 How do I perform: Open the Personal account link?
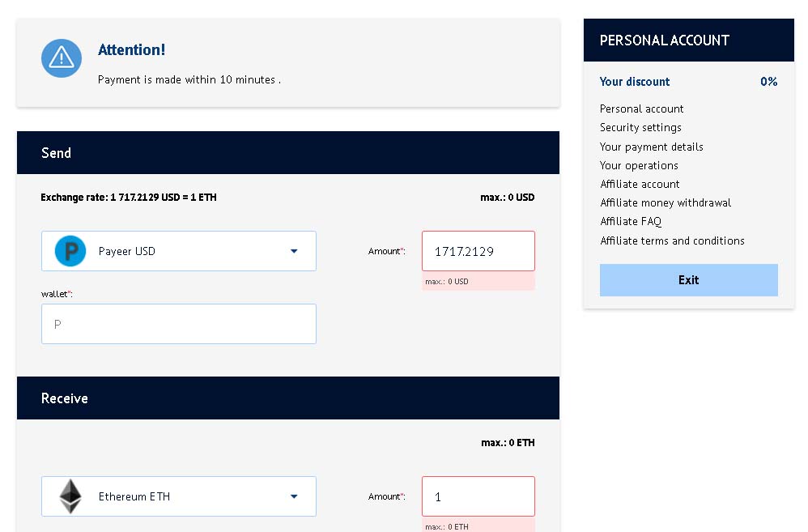tap(641, 109)
